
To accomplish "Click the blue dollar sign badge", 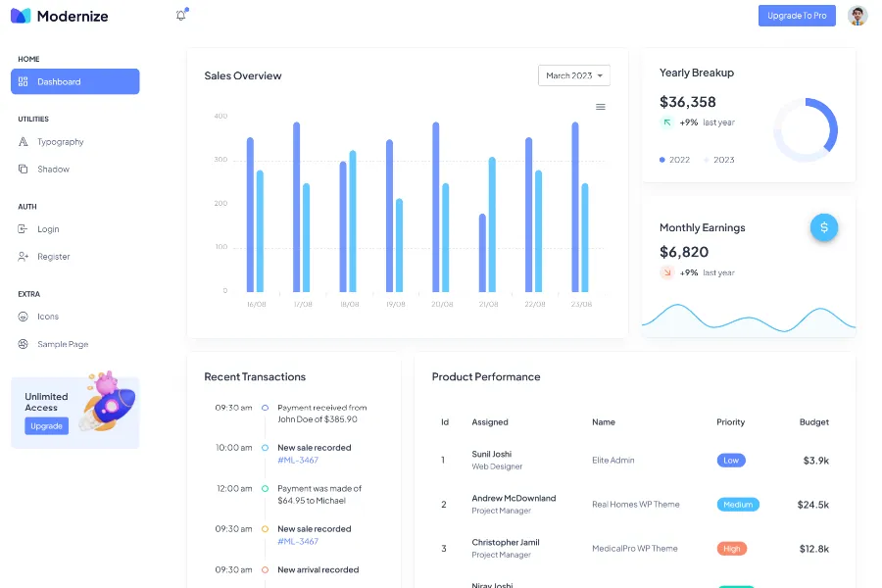I will point(823,227).
